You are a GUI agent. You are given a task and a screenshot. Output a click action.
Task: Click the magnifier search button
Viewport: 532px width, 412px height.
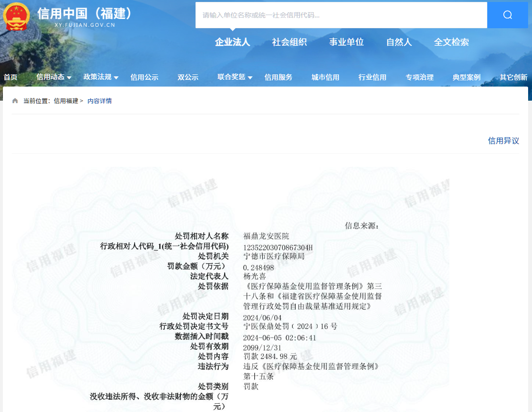tap(507, 15)
